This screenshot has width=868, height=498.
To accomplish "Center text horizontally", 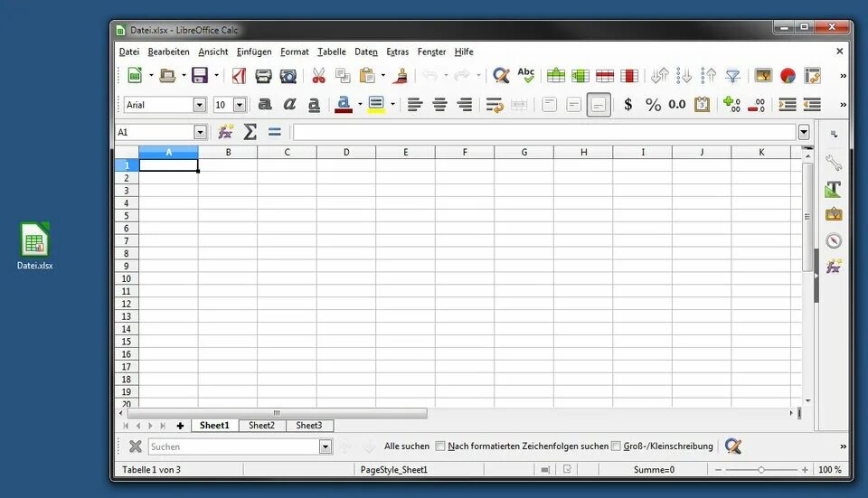I will (439, 105).
